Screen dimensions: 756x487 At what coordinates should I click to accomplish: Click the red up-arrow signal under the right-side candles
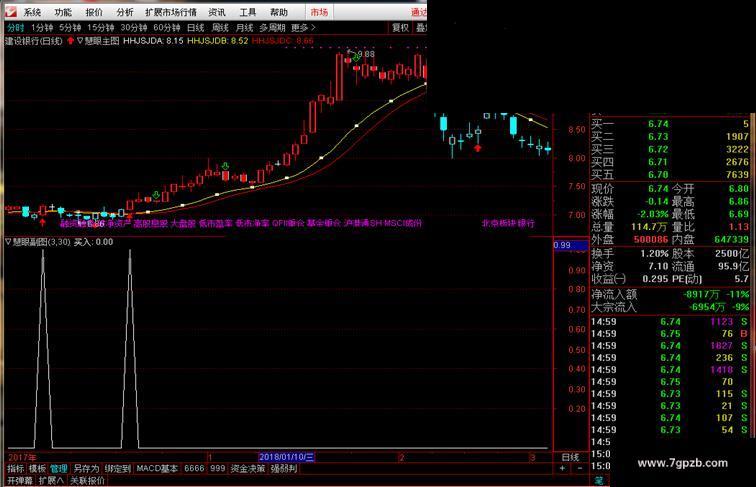pos(477,149)
